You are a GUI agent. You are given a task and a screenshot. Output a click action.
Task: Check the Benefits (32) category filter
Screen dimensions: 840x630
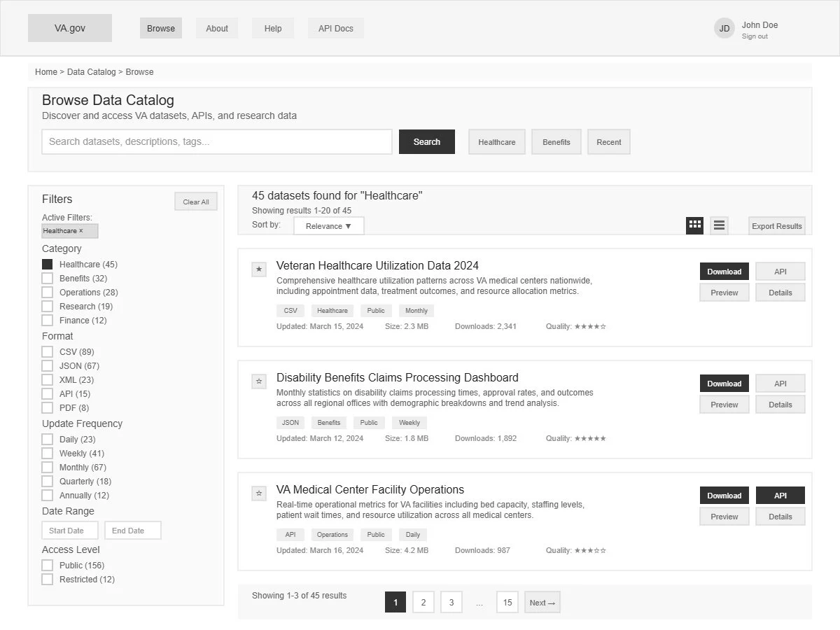[x=48, y=279]
